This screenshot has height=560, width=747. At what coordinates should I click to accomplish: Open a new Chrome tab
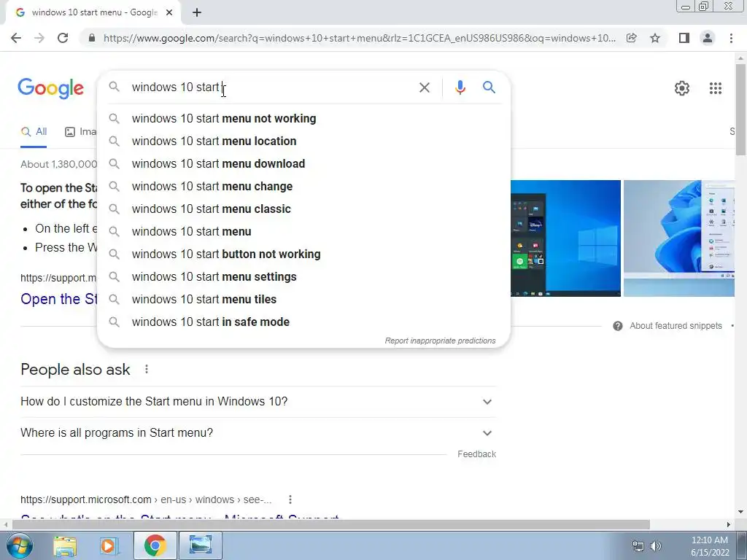point(197,13)
